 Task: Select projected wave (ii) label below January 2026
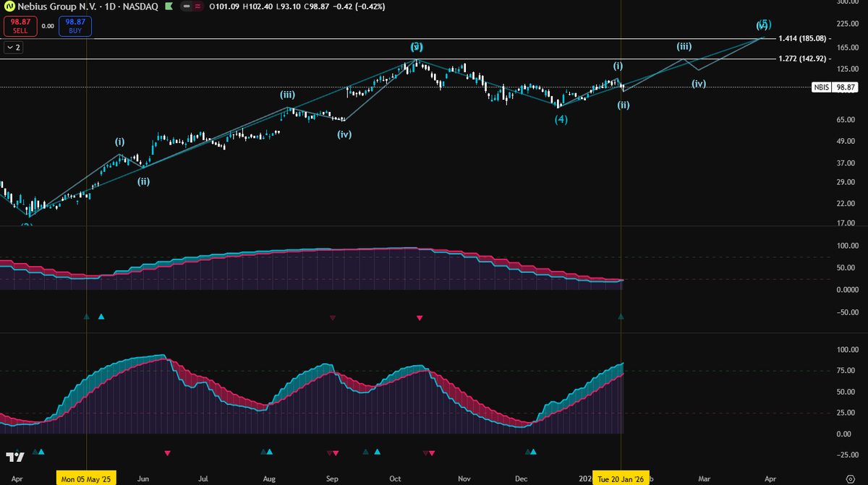624,105
